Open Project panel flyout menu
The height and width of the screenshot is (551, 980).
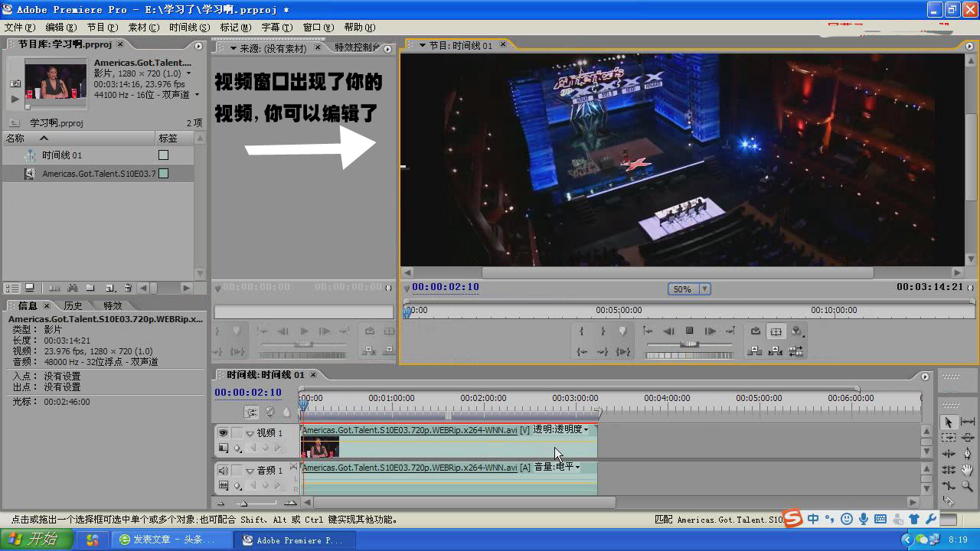[198, 46]
